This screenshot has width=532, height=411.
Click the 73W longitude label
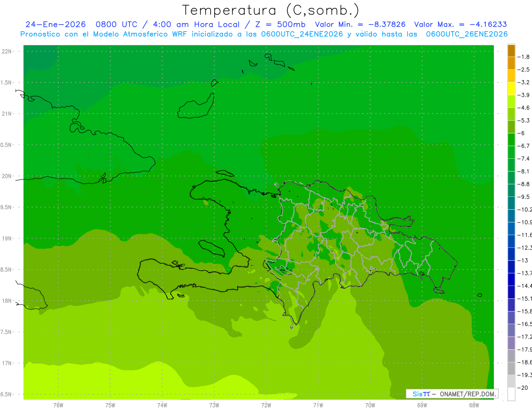[x=214, y=405]
